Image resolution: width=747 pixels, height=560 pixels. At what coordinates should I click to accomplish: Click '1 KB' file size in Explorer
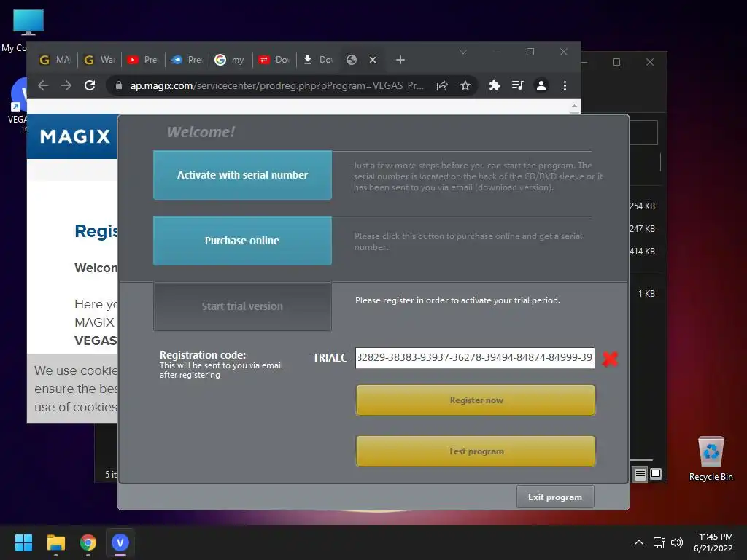[x=646, y=293]
